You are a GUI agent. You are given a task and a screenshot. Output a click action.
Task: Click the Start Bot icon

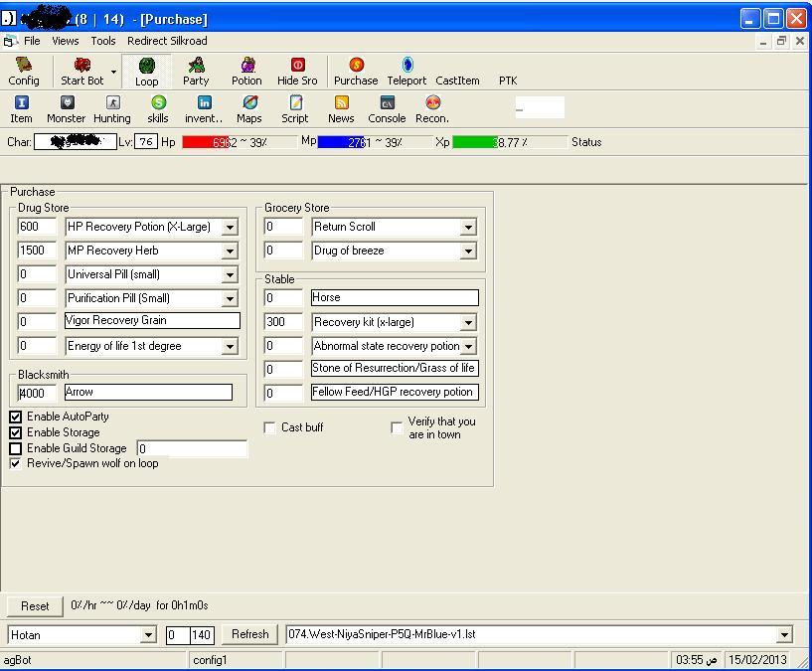[81, 71]
